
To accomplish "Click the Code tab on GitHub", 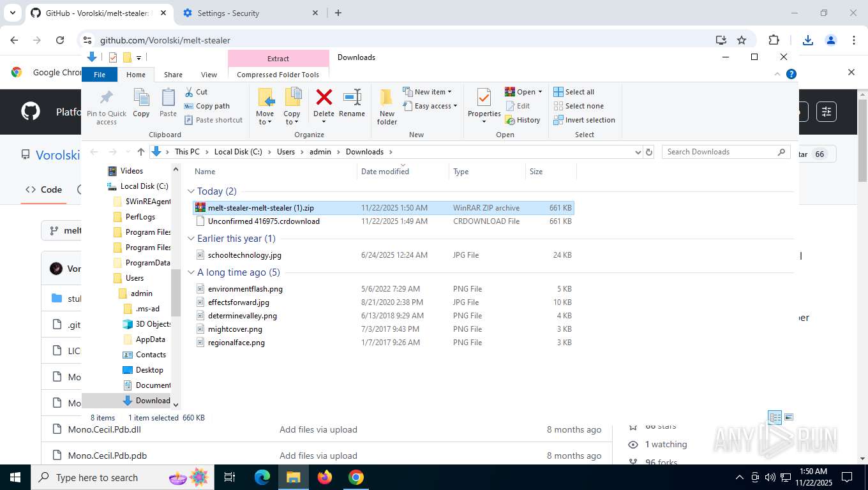I will tap(43, 189).
